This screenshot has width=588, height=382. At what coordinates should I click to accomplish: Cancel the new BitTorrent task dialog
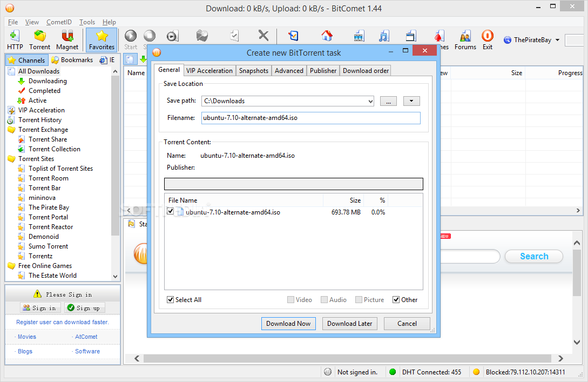pyautogui.click(x=407, y=324)
